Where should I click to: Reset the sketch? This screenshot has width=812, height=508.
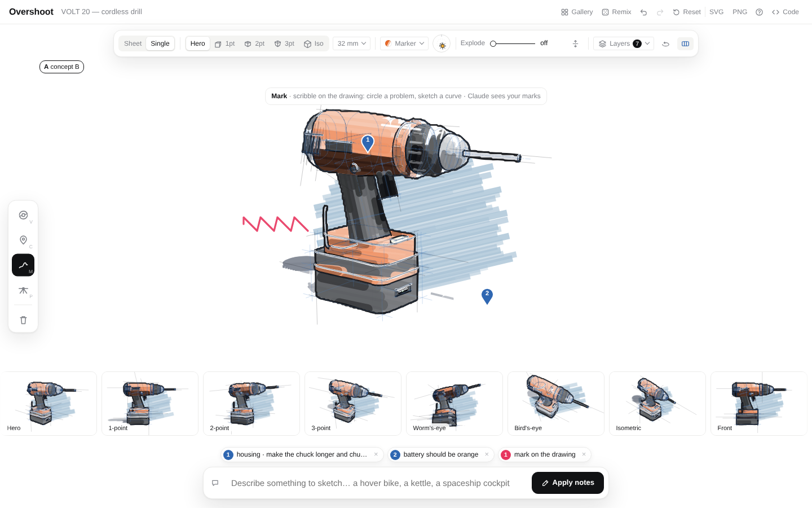pyautogui.click(x=686, y=12)
